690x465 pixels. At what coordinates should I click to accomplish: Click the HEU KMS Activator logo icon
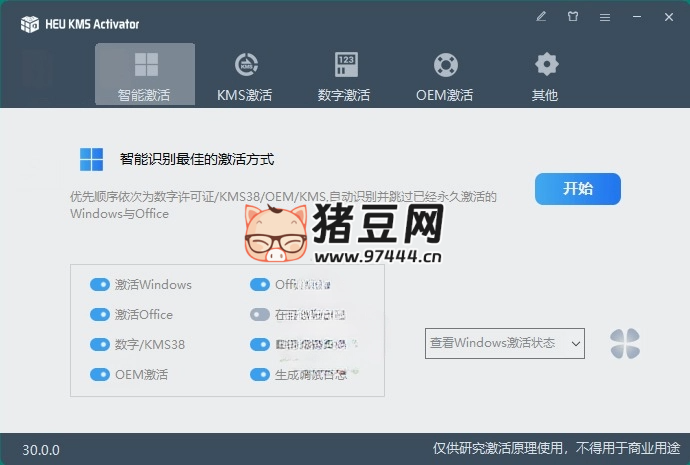pos(28,24)
